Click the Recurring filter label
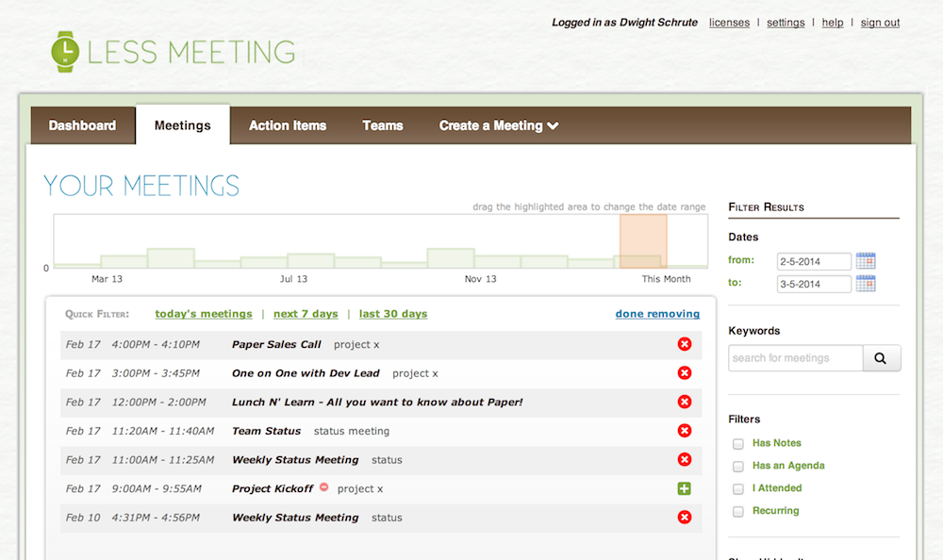 776,511
